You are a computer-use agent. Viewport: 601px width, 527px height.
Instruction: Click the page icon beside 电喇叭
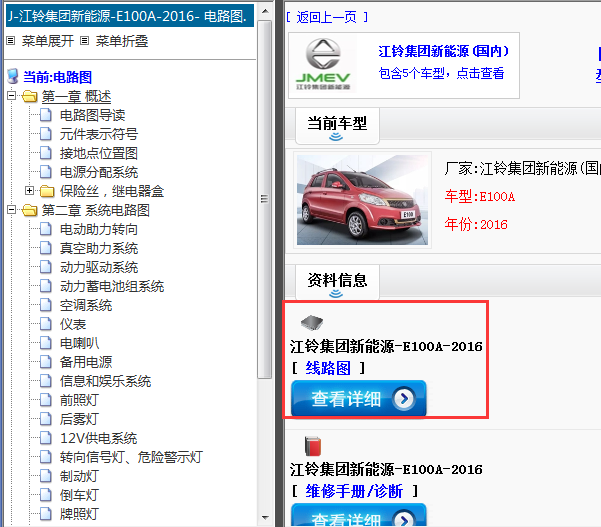(x=46, y=343)
